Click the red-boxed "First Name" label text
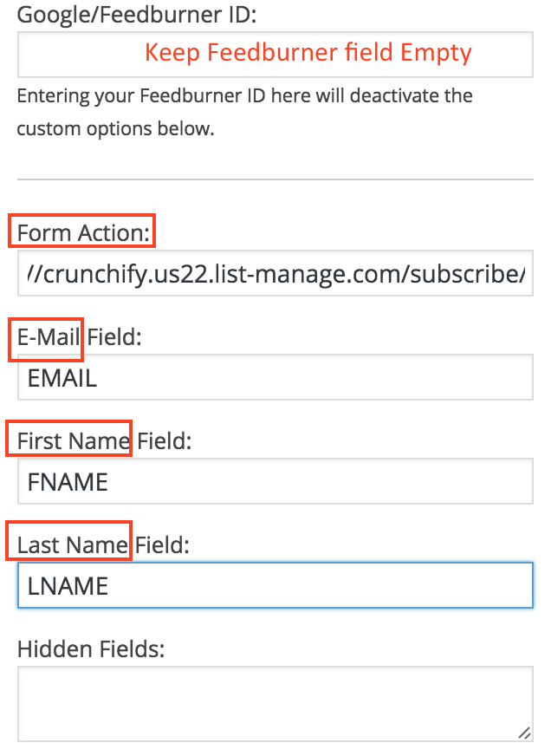Image resolution: width=551 pixels, height=756 pixels. click(73, 440)
